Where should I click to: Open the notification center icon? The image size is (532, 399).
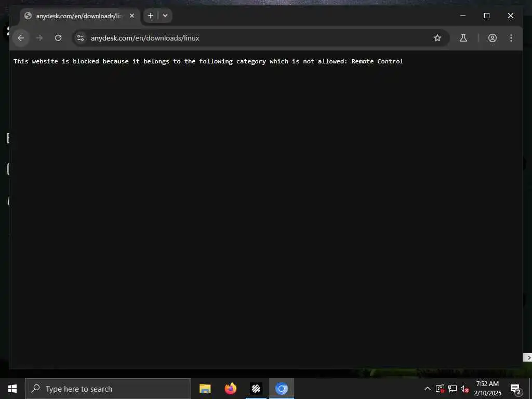pos(515,389)
